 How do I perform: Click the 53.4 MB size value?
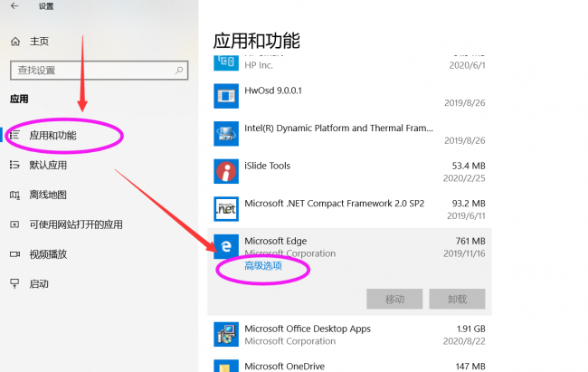[x=469, y=166]
